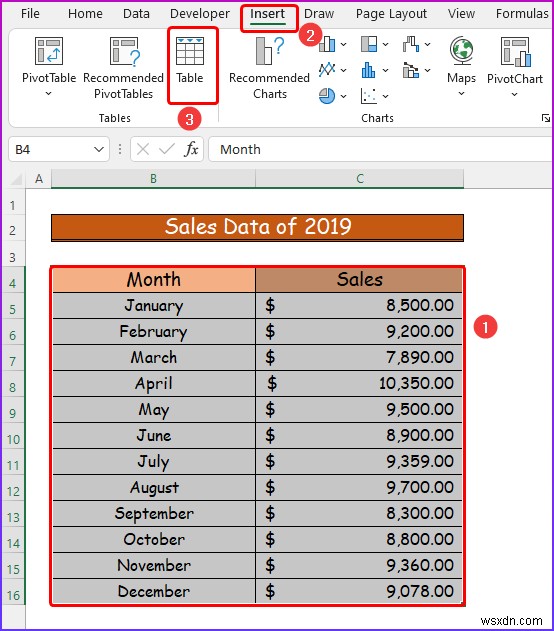Select the November cell
Viewport: 554px width, 631px height.
pyautogui.click(x=154, y=565)
